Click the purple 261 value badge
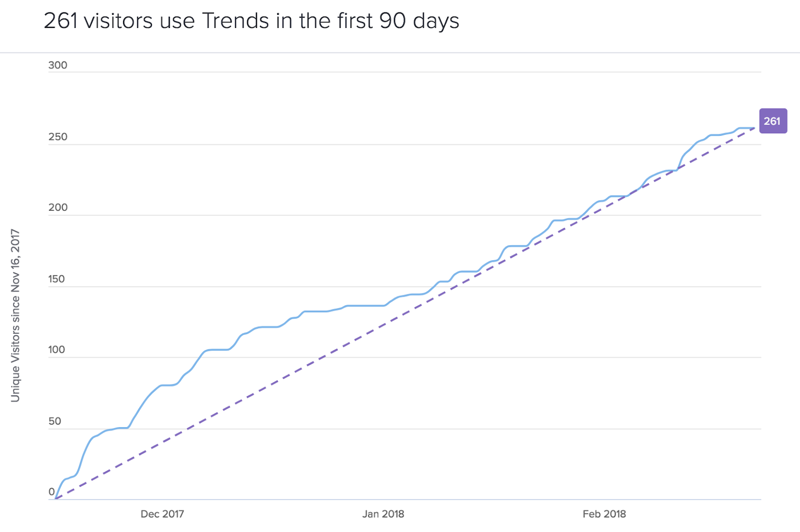This screenshot has width=800, height=532. click(x=772, y=121)
